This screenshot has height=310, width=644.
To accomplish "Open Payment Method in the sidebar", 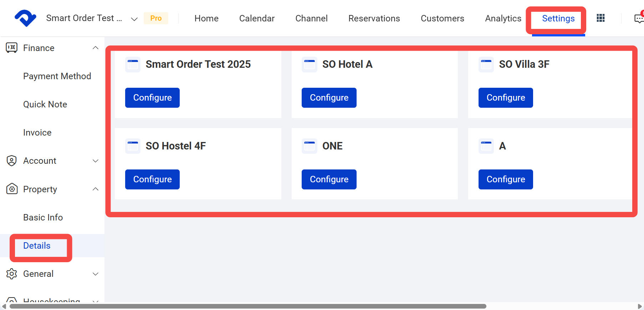I will tap(57, 76).
